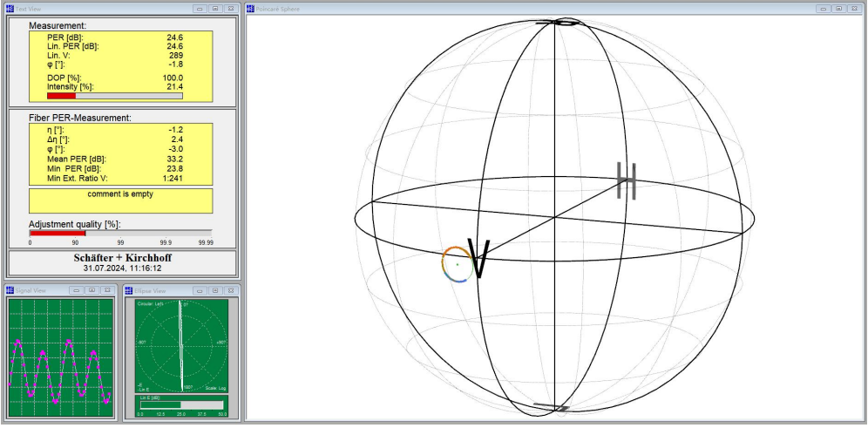Click the Intensity [%] value 21.4
Viewport: 868px width, 428px height.
coord(175,87)
